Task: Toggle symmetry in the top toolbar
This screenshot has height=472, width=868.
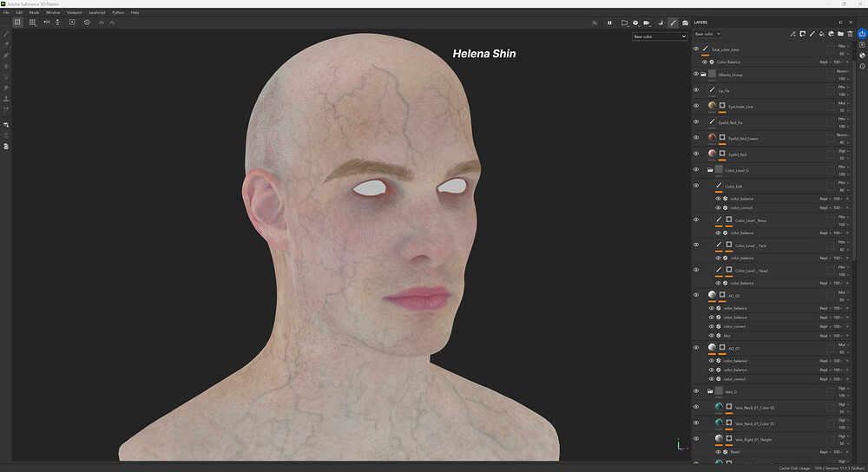Action: click(46, 23)
